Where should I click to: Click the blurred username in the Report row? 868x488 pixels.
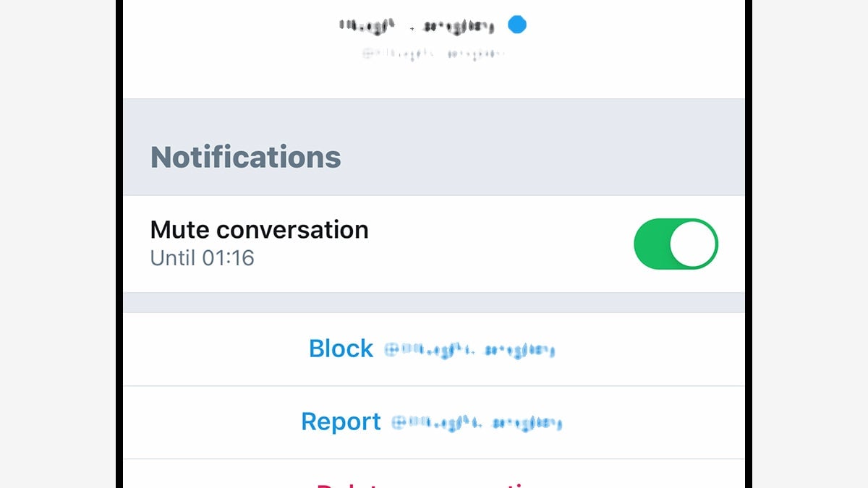[477, 423]
